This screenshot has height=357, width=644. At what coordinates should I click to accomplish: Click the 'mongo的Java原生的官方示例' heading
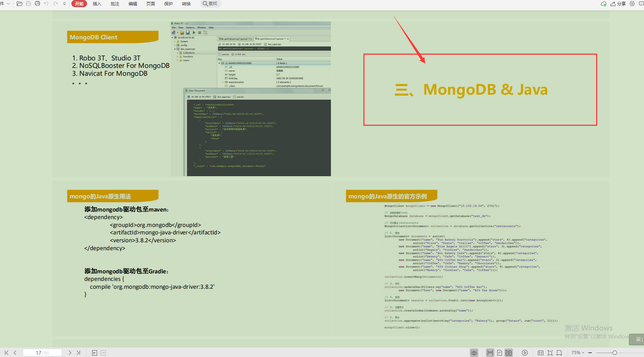(388, 196)
